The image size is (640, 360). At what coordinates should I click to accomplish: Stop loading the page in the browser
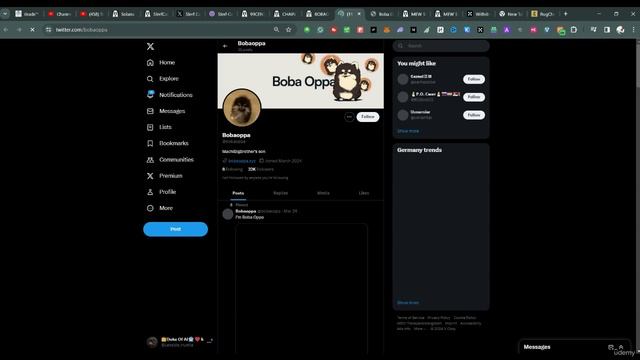point(32,29)
